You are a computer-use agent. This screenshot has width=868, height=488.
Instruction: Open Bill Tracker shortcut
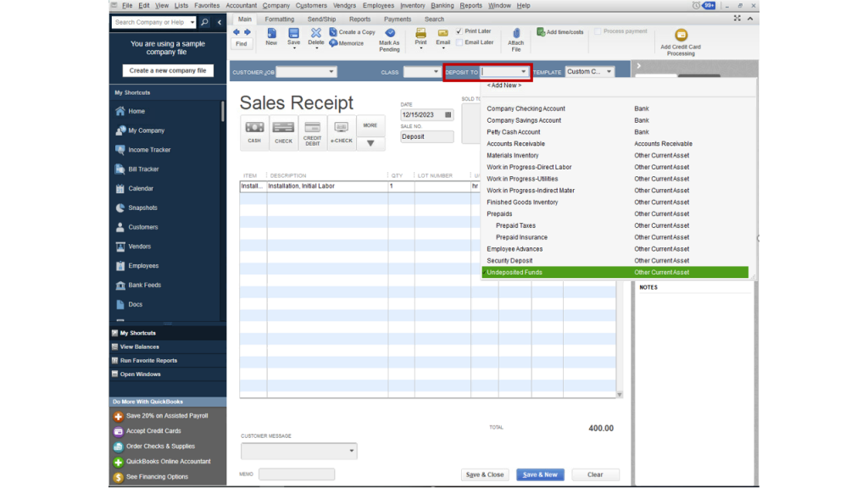pos(143,169)
